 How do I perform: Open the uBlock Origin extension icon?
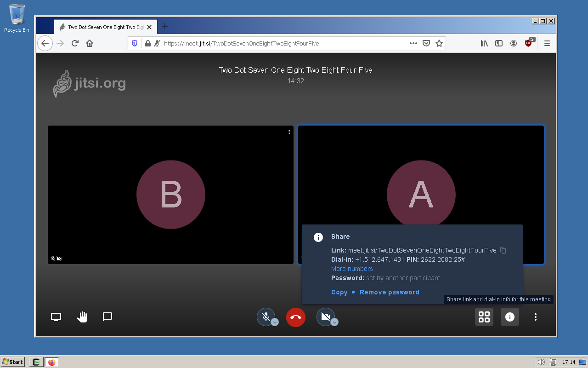point(529,43)
